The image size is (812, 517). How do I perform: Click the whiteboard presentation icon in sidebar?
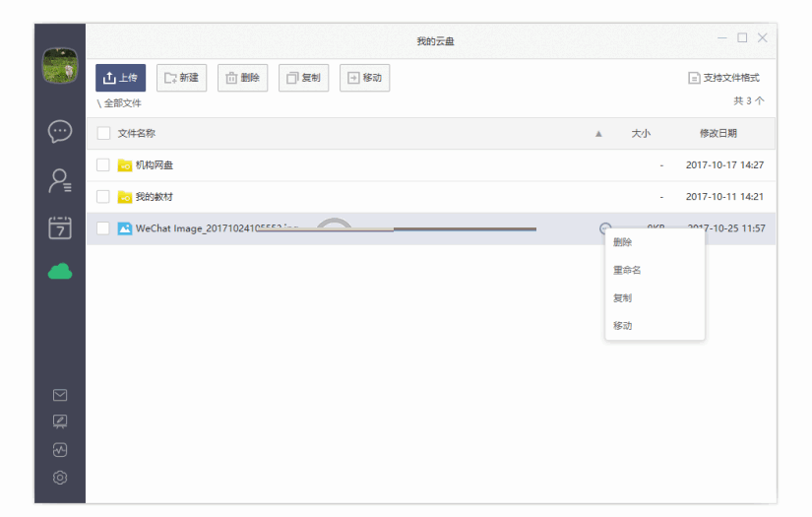[60, 421]
